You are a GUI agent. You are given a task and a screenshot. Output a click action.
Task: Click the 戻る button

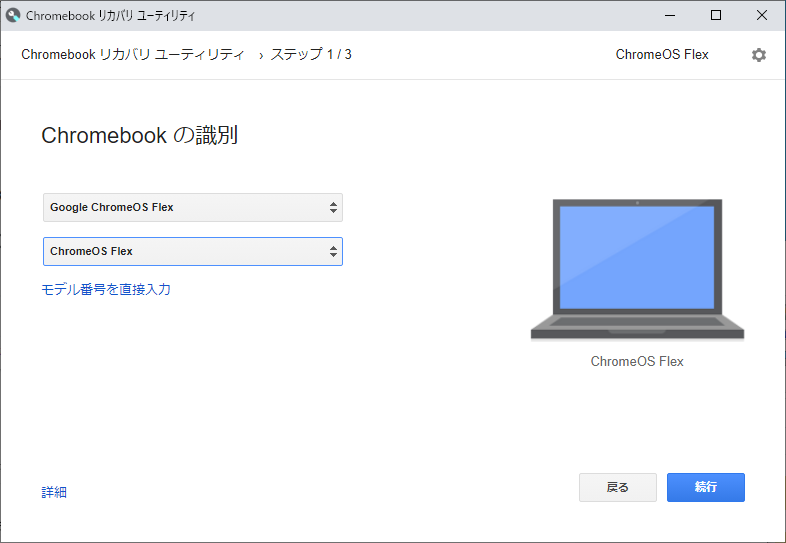618,487
